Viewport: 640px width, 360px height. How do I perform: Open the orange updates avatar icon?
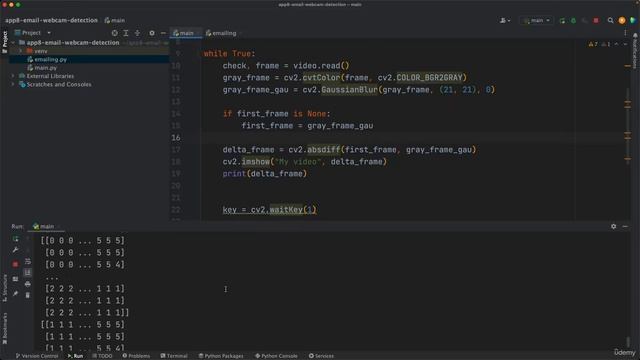tap(622, 20)
